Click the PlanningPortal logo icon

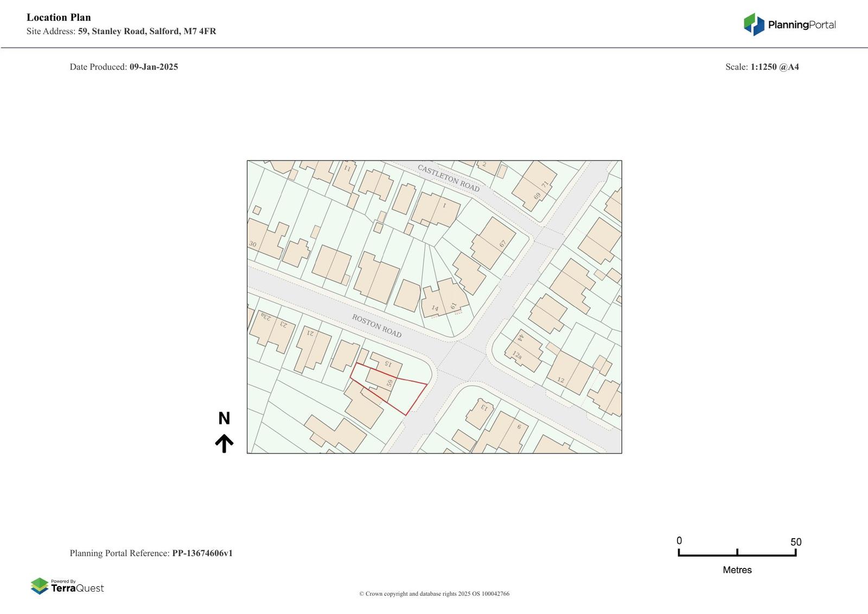click(x=754, y=24)
